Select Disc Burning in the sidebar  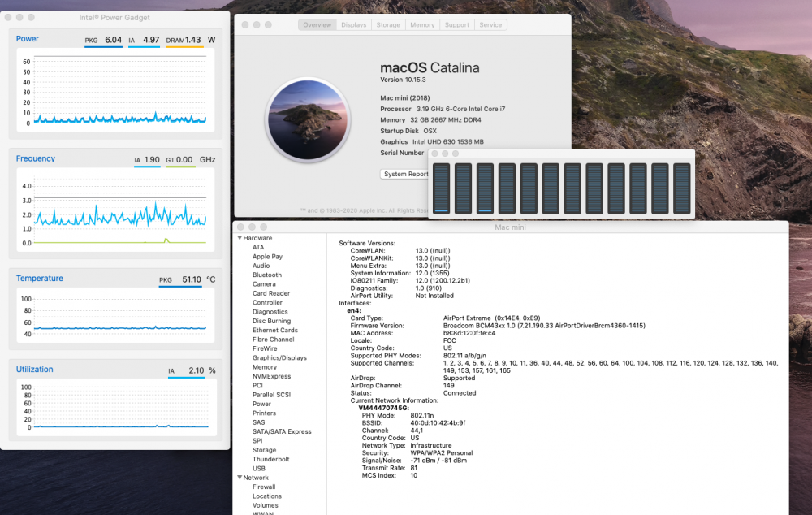click(x=271, y=321)
